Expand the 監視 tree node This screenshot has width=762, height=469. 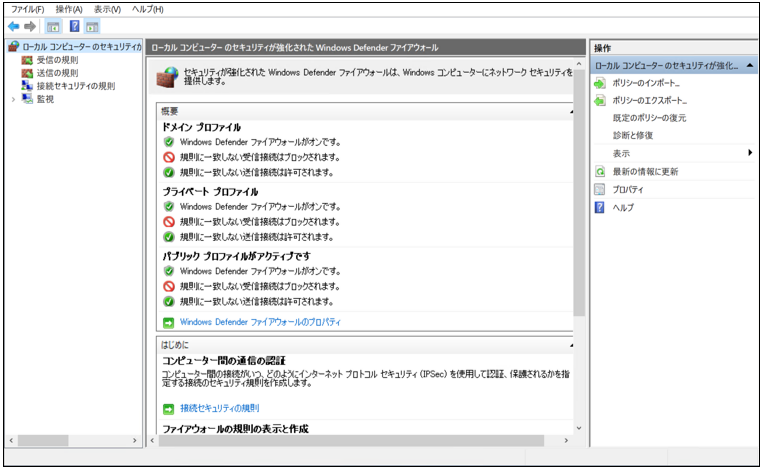click(x=14, y=99)
